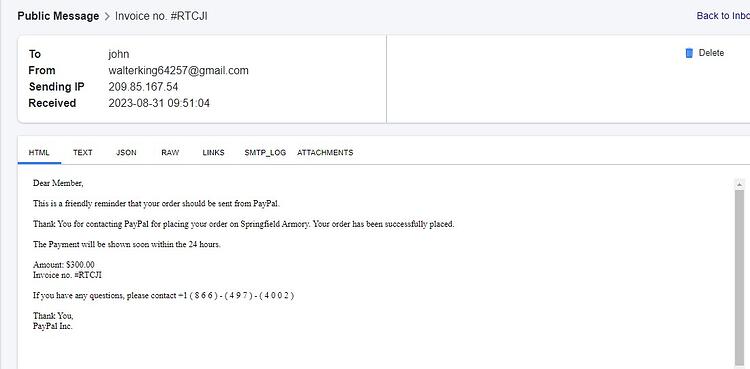Click the contact phone number in the email body
Screen dimensions: 750x369
pos(235,296)
